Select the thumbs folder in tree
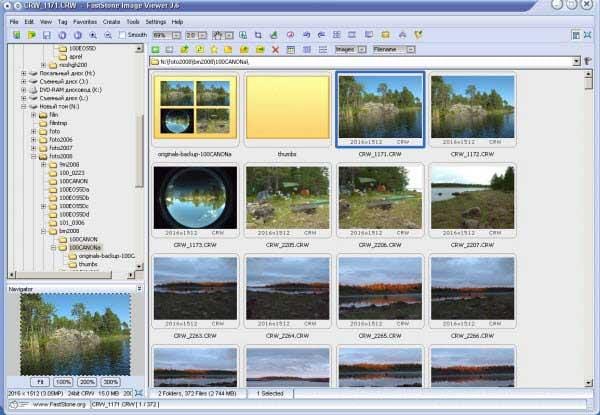600x415 pixels. pos(88,264)
